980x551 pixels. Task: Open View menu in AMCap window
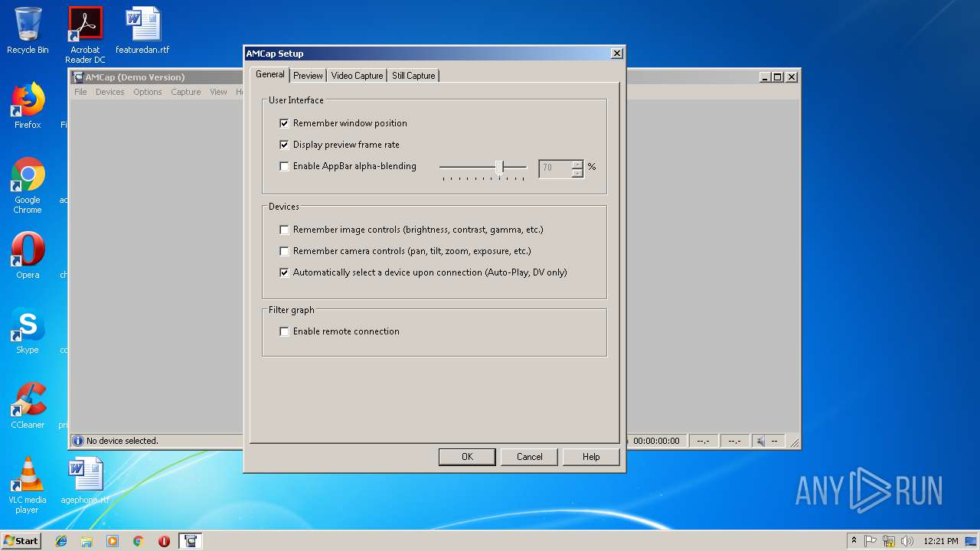[218, 92]
